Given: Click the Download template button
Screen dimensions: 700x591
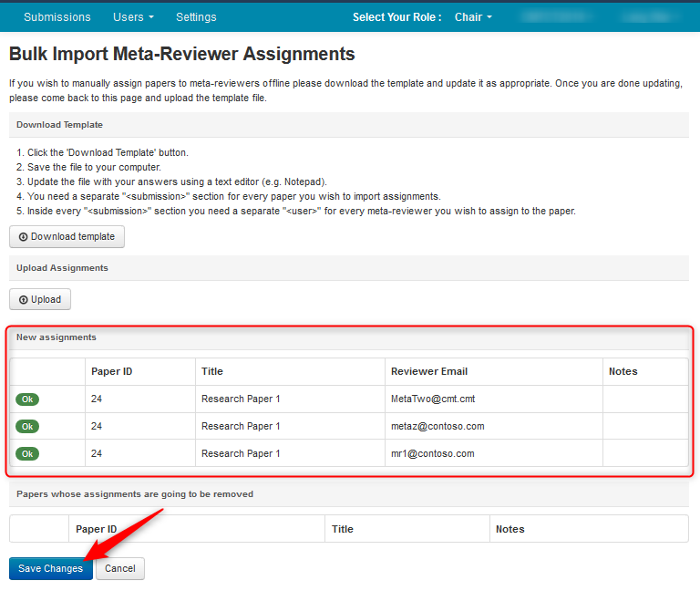Looking at the screenshot, I should (67, 237).
